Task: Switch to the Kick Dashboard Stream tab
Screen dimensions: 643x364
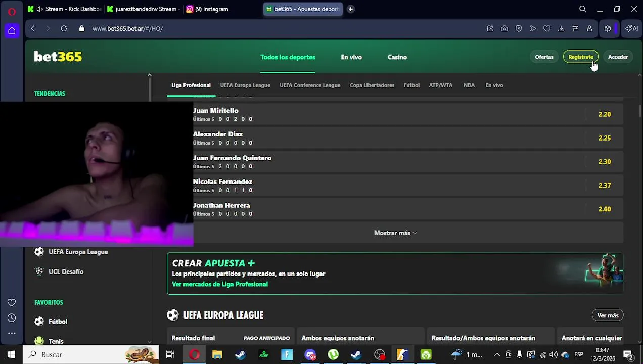Action: (x=65, y=9)
